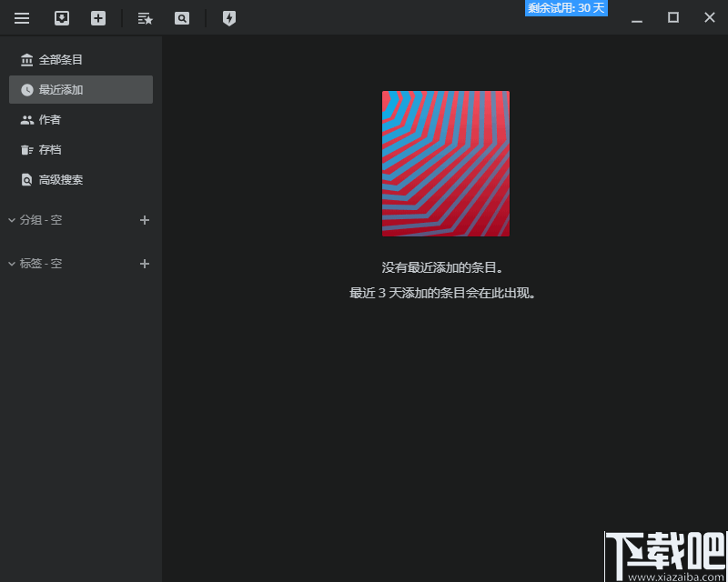Open 作者 in the sidebar

(81, 120)
